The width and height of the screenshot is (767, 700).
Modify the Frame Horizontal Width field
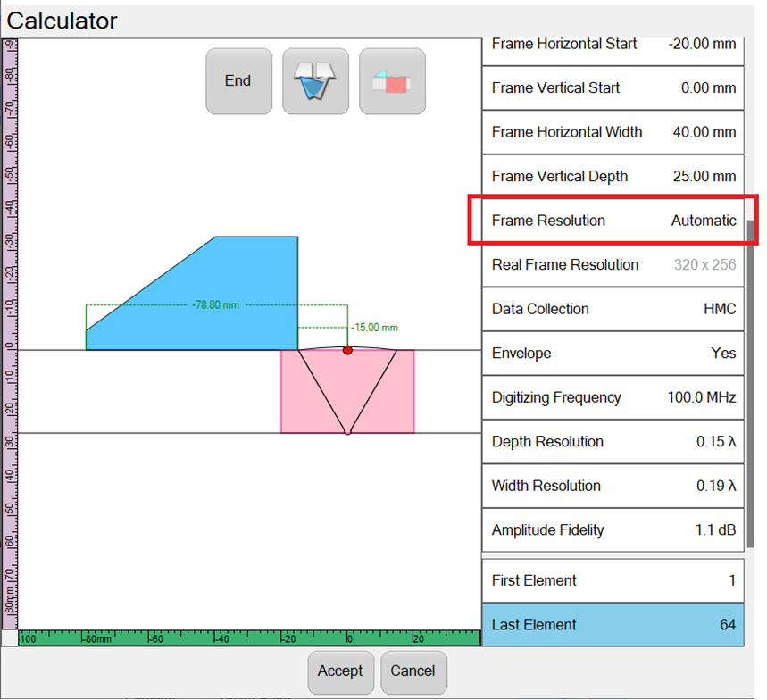point(613,131)
